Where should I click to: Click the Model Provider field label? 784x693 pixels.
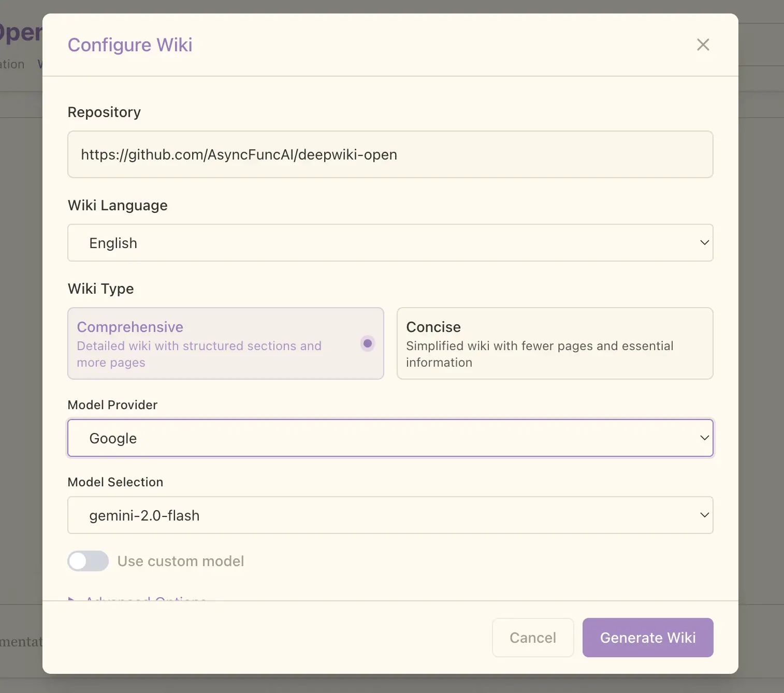(112, 405)
